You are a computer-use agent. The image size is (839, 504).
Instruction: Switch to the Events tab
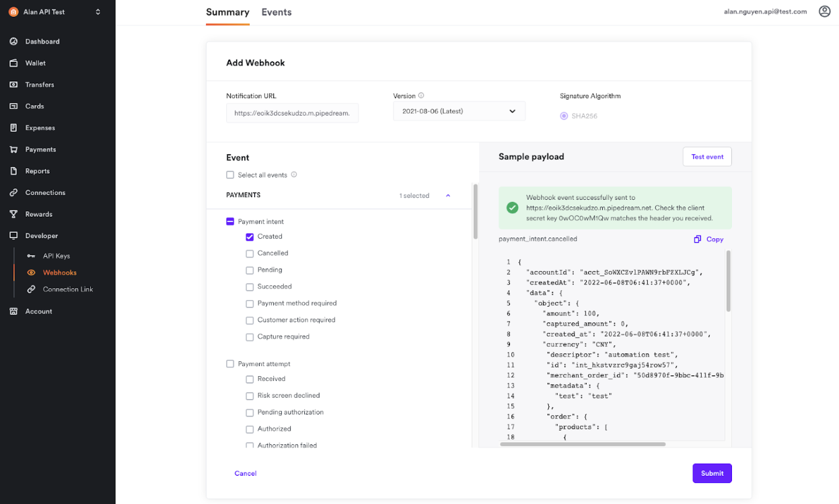[277, 12]
